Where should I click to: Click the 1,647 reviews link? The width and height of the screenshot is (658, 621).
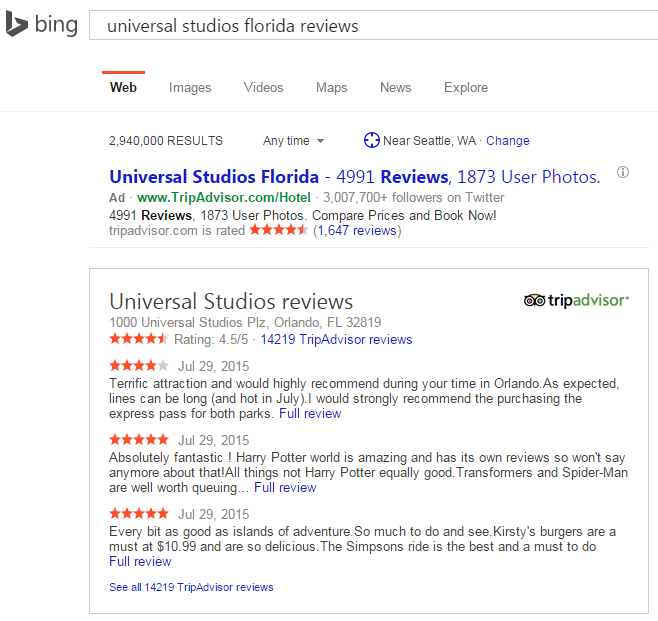(357, 231)
